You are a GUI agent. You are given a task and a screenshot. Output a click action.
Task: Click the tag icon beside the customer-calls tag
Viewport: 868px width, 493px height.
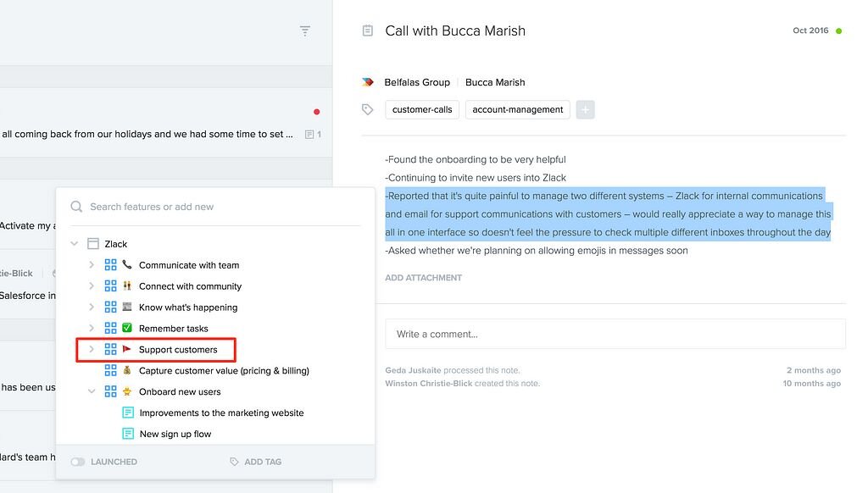[x=367, y=109]
